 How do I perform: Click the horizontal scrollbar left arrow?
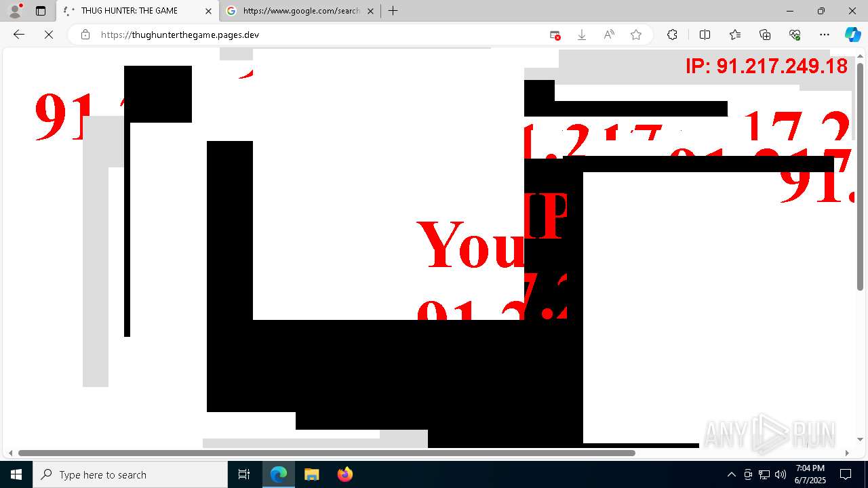pyautogui.click(x=9, y=453)
